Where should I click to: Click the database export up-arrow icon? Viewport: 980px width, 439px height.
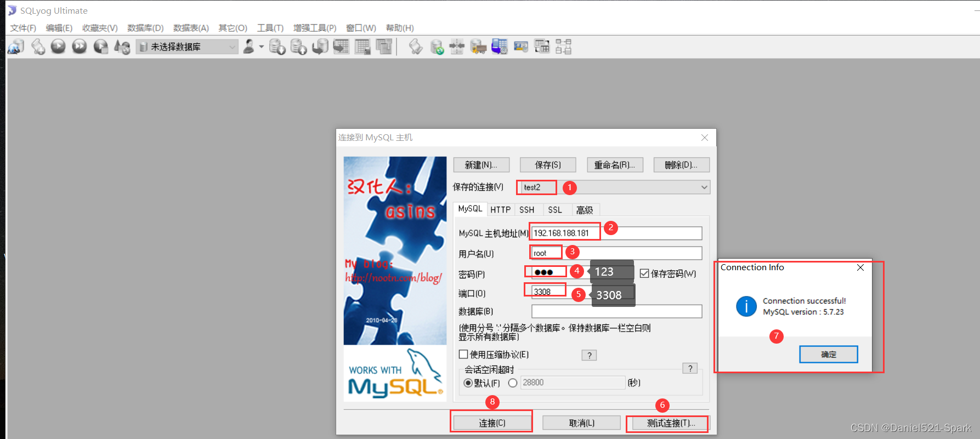tap(298, 47)
